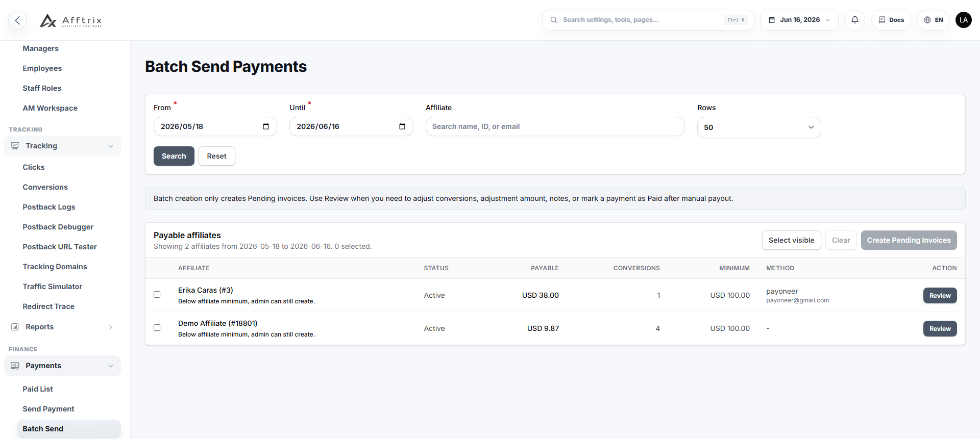Click the search magnifier icon
The image size is (980, 439).
click(553, 20)
